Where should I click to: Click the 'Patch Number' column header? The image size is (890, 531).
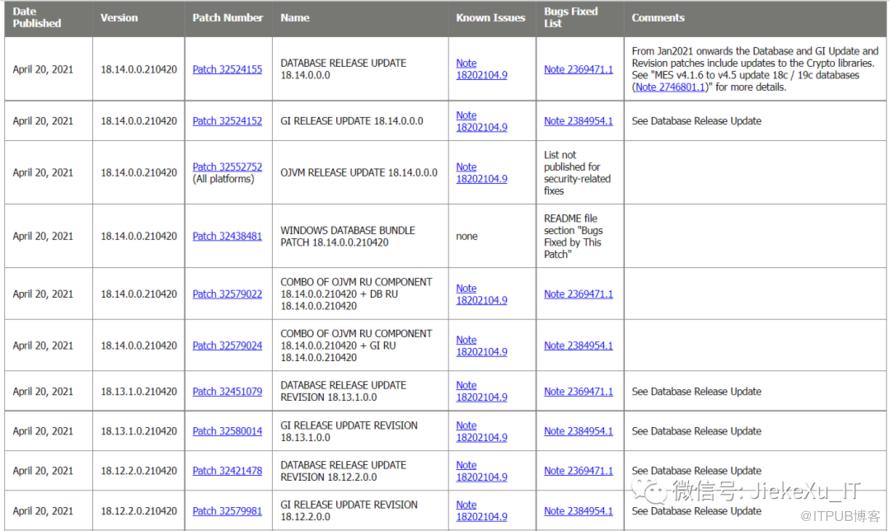pyautogui.click(x=228, y=18)
